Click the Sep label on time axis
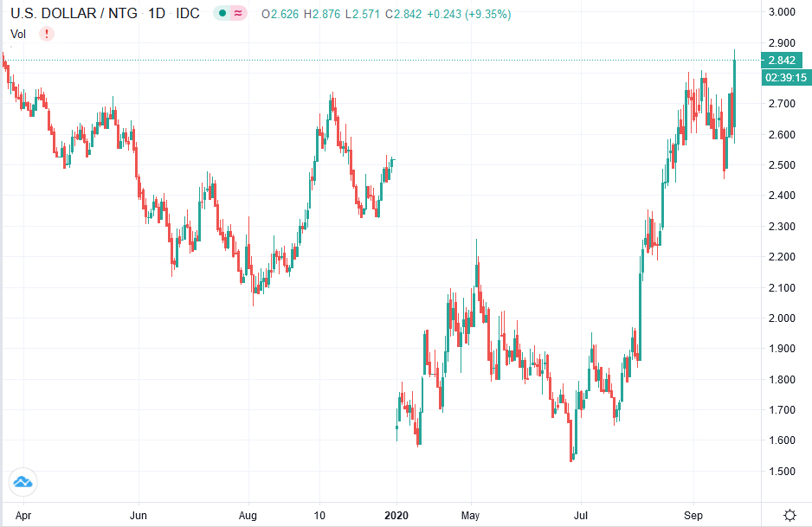Viewport: 812px width, 527px height. point(693,514)
